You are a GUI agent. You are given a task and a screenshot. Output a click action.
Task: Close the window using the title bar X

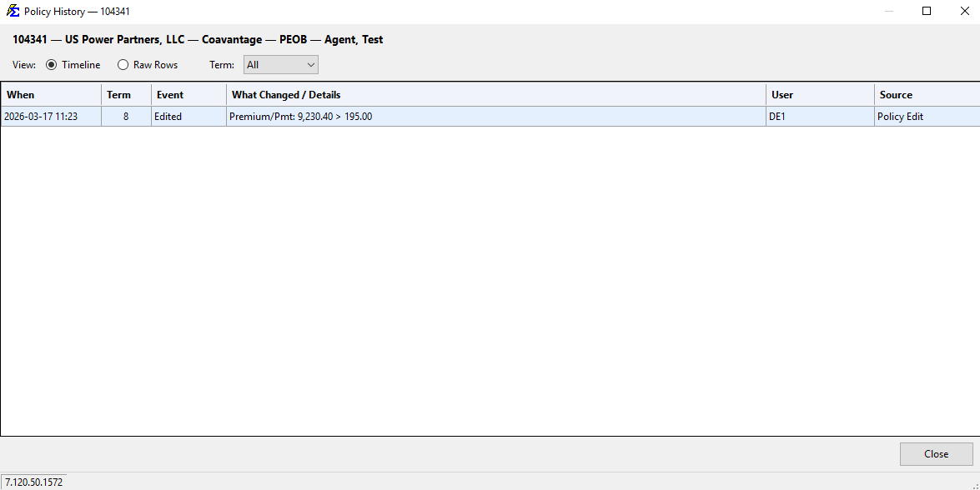pos(964,11)
